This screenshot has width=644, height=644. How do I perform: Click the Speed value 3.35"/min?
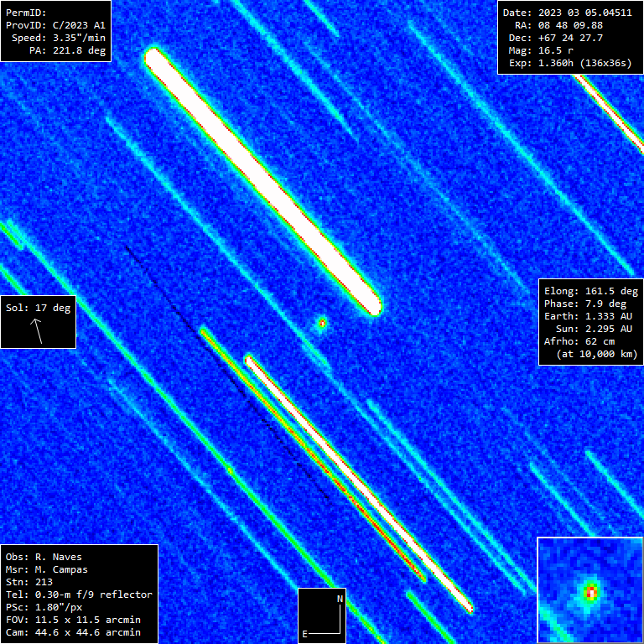(79, 38)
